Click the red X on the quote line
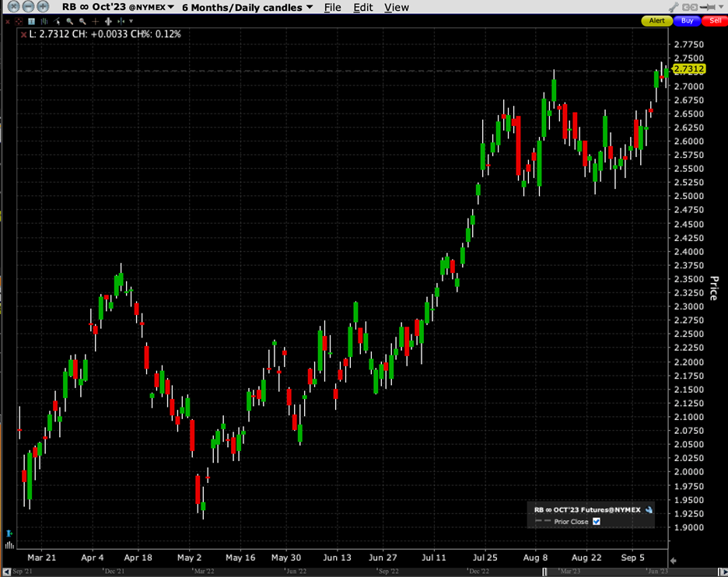 (23, 34)
